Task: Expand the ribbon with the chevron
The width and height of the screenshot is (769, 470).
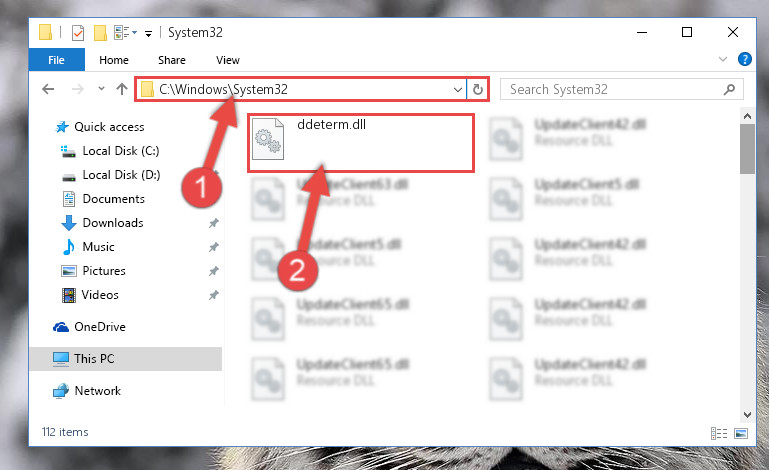Action: click(722, 59)
